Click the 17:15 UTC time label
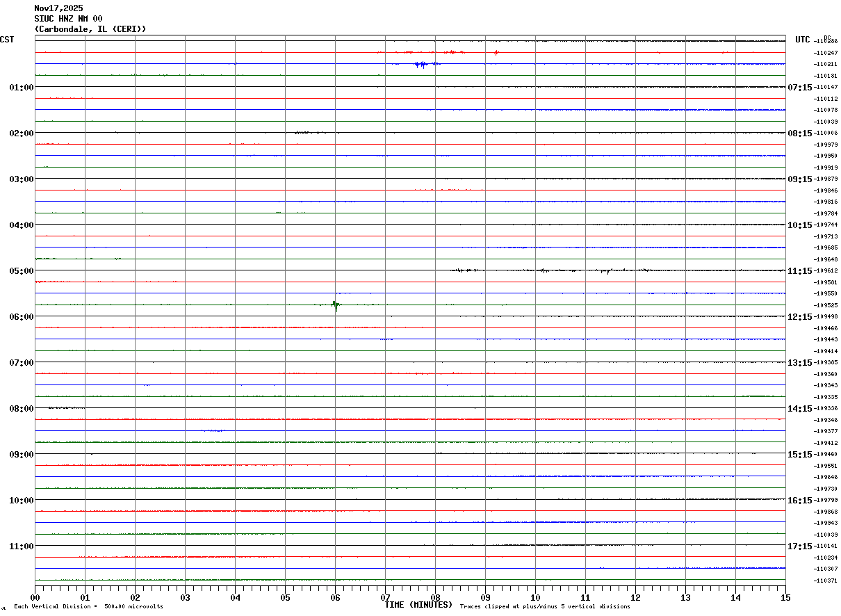The height and width of the screenshot is (616, 841). click(800, 546)
